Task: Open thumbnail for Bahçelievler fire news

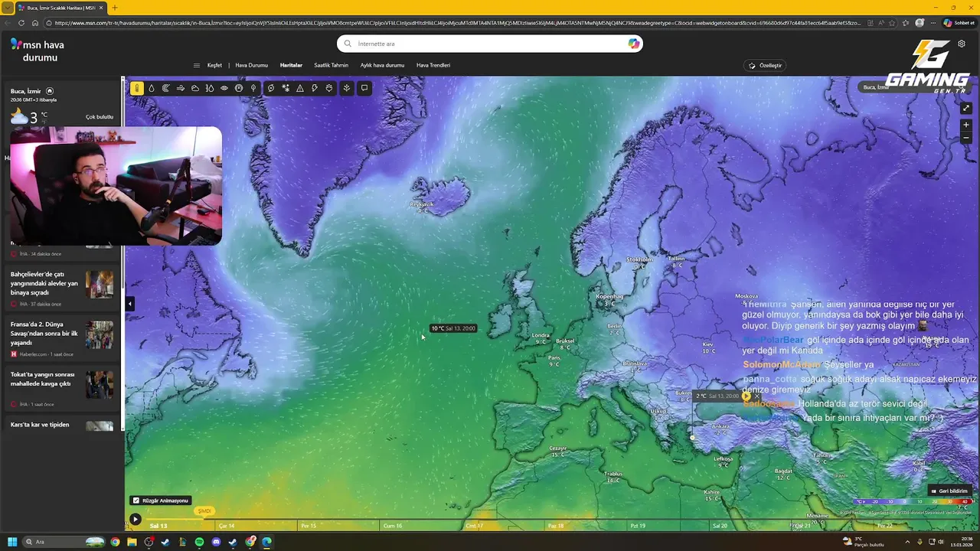Action: 100,284
